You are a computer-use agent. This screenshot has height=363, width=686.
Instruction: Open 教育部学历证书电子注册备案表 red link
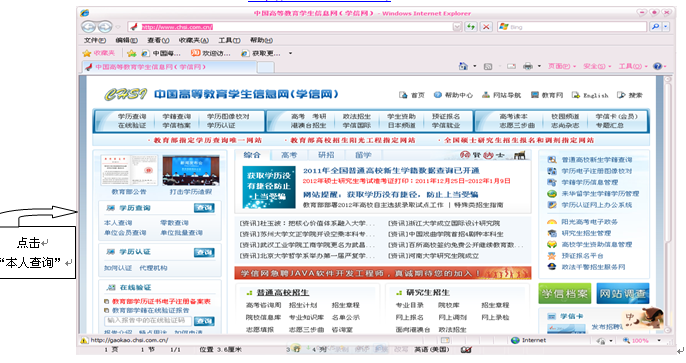tap(161, 301)
